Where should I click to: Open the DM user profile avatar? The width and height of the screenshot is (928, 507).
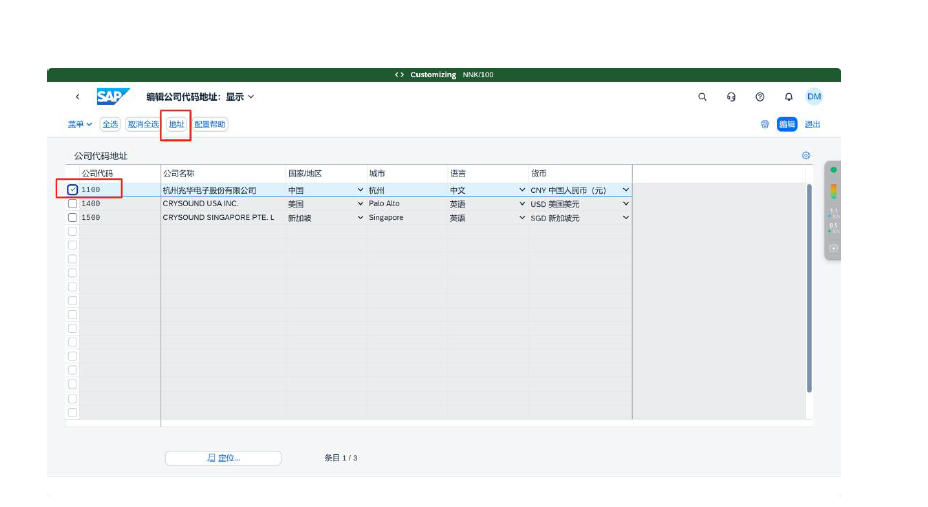[x=814, y=97]
